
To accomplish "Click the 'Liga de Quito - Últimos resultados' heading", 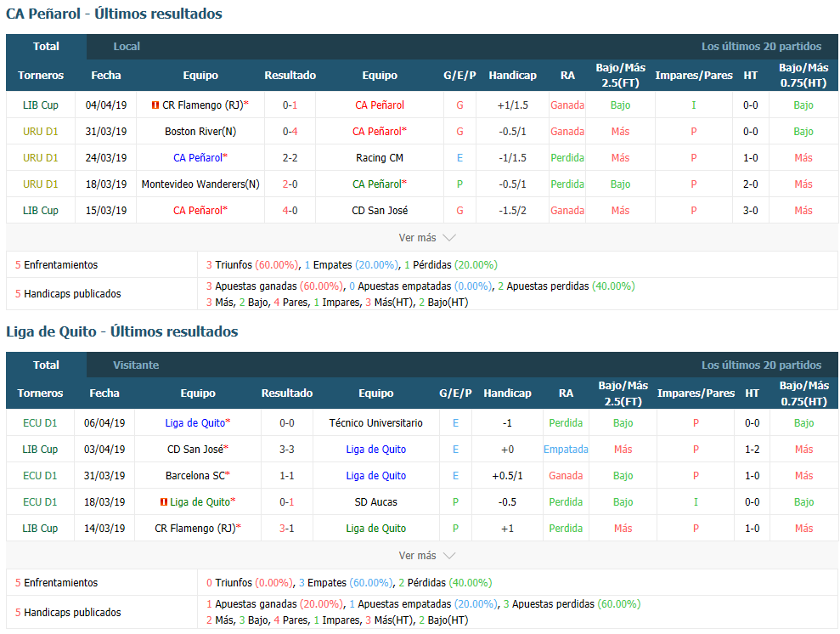I will [x=122, y=331].
